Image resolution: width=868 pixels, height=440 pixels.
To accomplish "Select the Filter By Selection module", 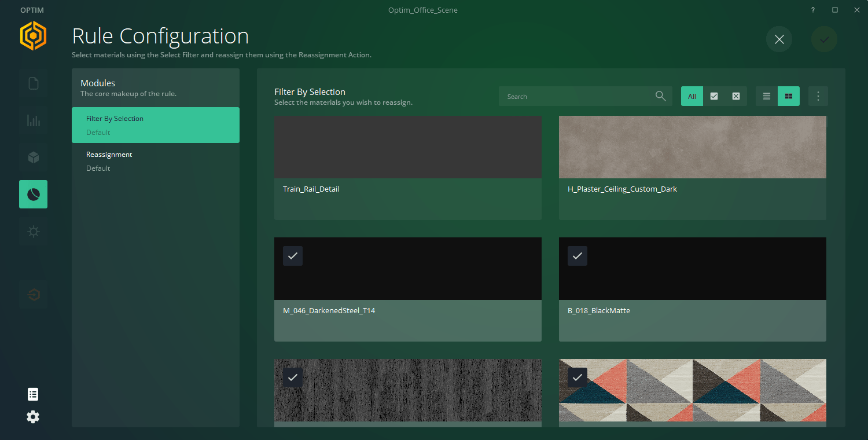I will click(x=155, y=124).
